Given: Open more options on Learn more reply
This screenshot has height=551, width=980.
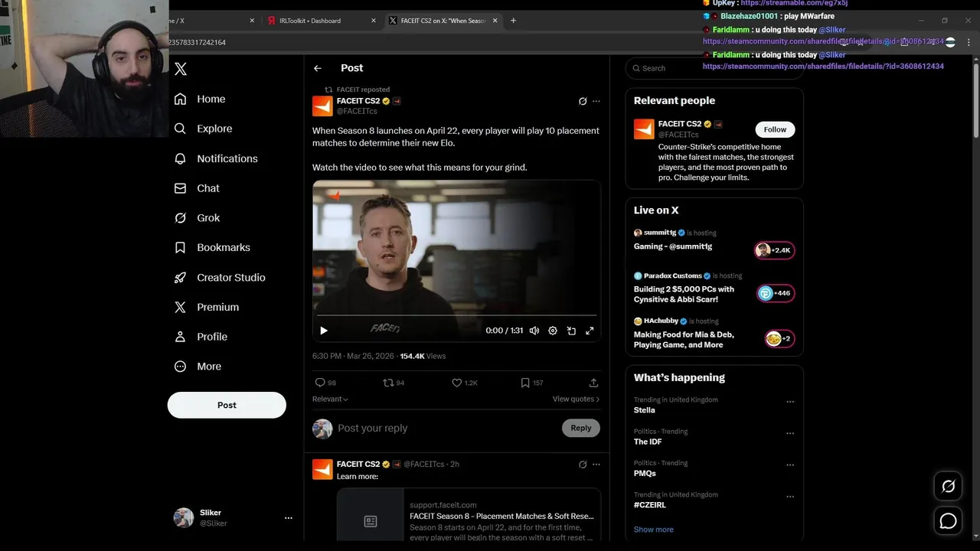Looking at the screenshot, I should coord(596,464).
